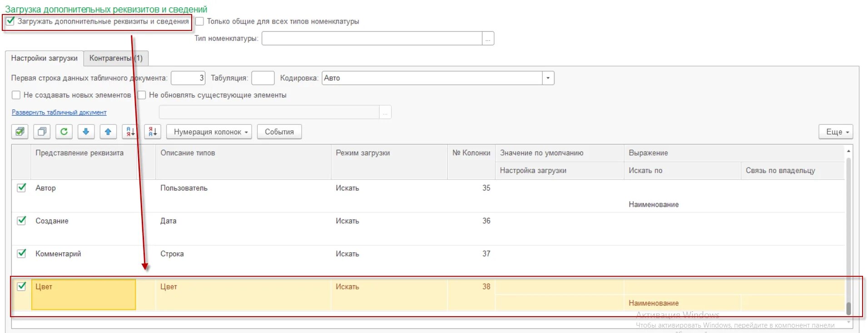Check Не создавать новых элементов
868x333 pixels.
[x=16, y=95]
